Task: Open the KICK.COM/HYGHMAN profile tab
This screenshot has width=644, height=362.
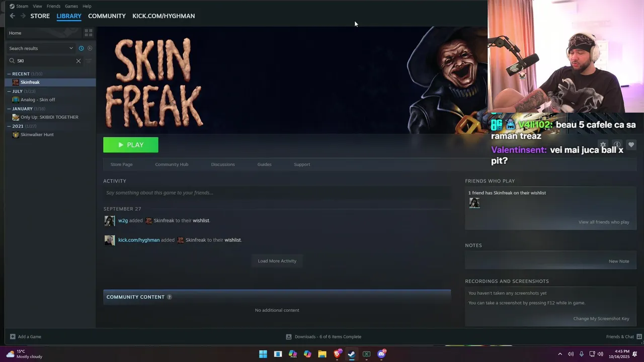Action: point(164,16)
